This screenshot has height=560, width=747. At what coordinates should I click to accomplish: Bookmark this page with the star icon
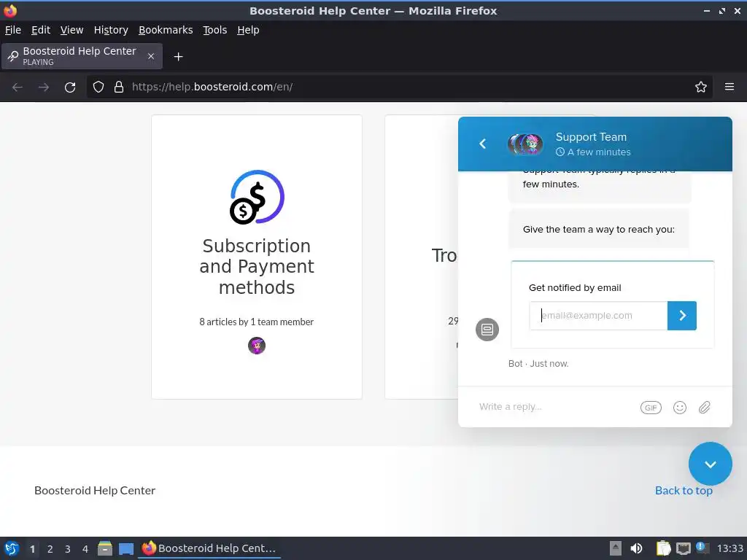(701, 87)
